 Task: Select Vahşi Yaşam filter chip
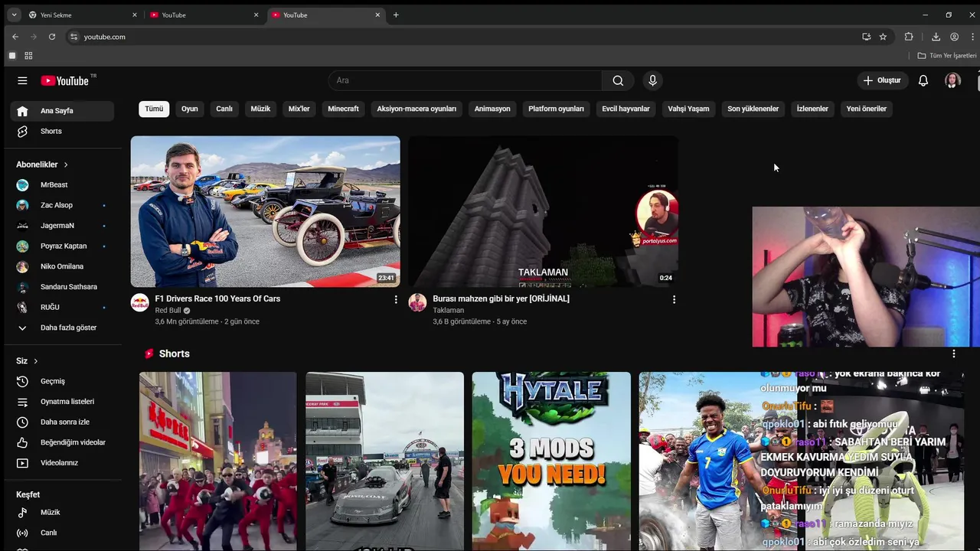pos(688,109)
